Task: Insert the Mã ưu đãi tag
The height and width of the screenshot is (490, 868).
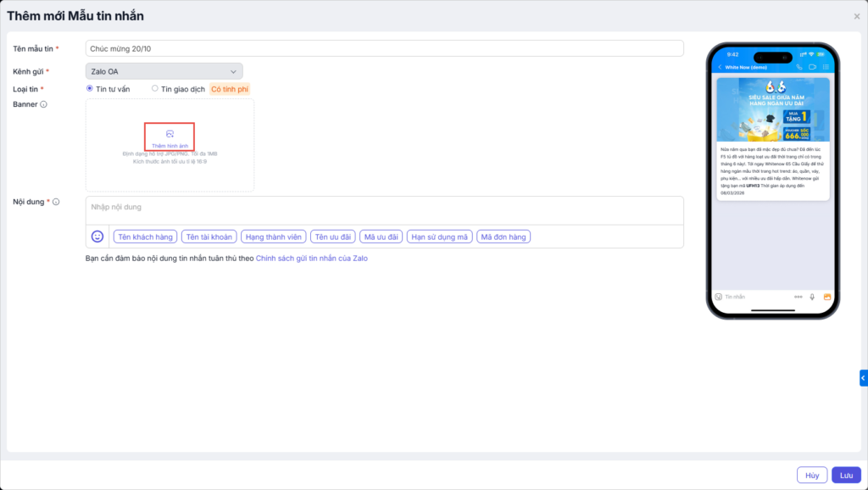Action: pos(381,237)
